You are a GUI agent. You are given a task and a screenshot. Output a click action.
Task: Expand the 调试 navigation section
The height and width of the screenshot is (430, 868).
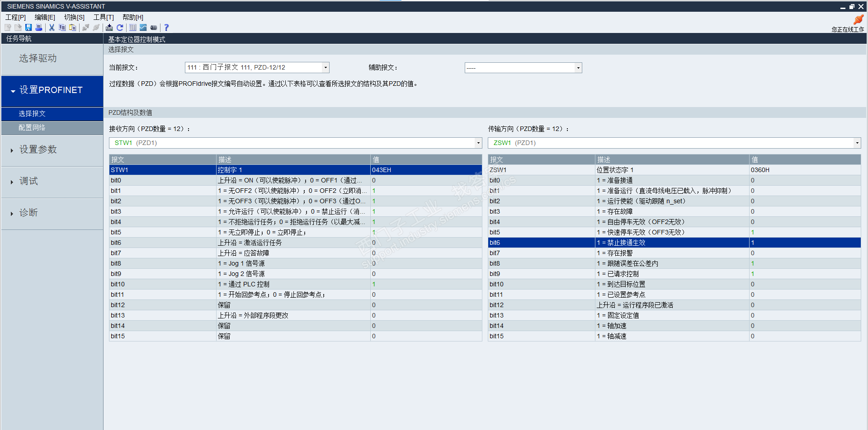pyautogui.click(x=52, y=182)
